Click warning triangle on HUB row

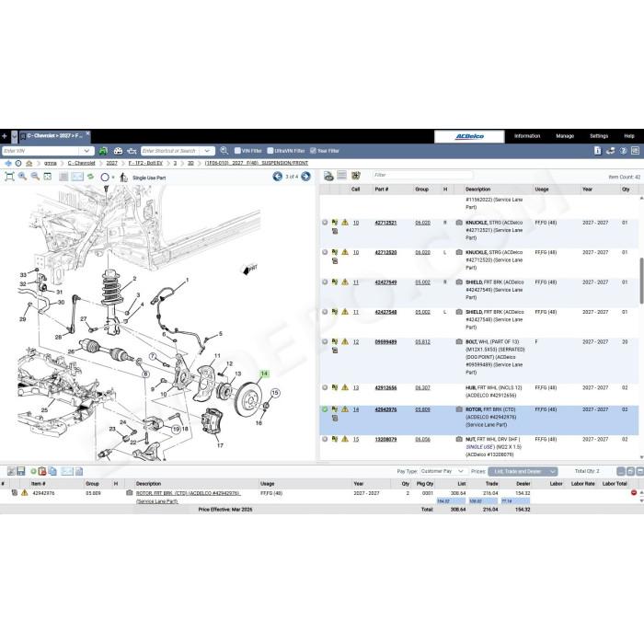click(345, 387)
